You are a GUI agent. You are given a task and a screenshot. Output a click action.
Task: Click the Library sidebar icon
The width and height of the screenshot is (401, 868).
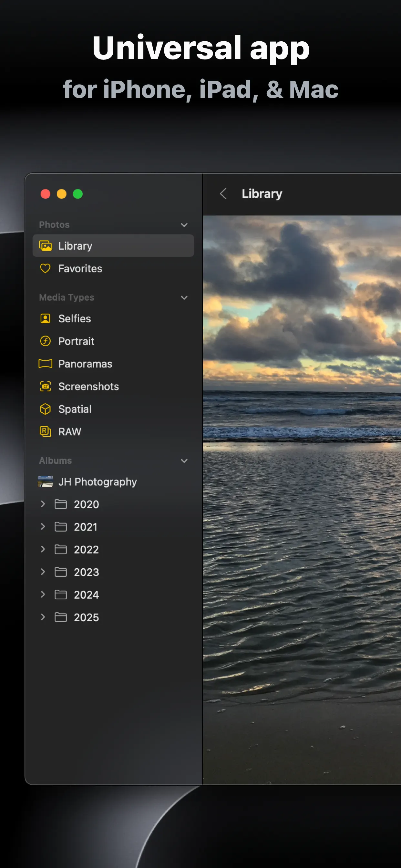[46, 246]
